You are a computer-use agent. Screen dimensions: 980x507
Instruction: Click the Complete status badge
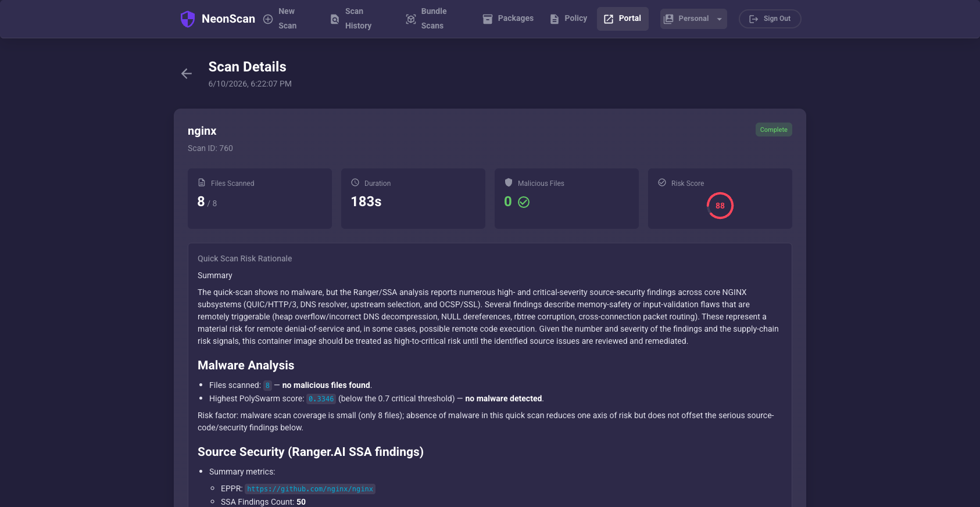coord(774,130)
